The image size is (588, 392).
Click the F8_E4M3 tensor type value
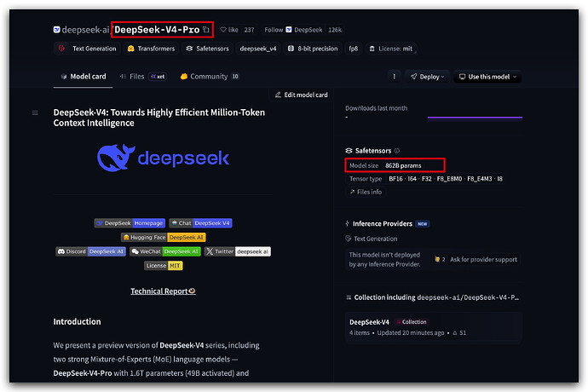tap(480, 179)
